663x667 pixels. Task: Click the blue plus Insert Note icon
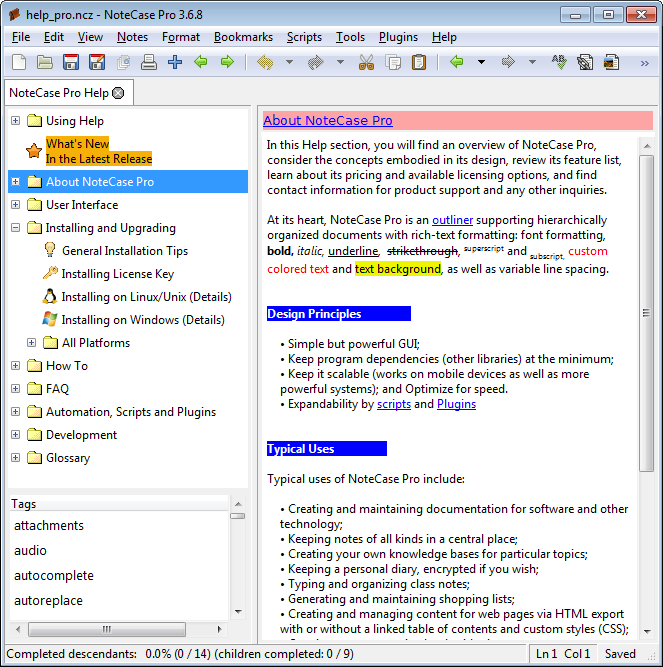[175, 62]
